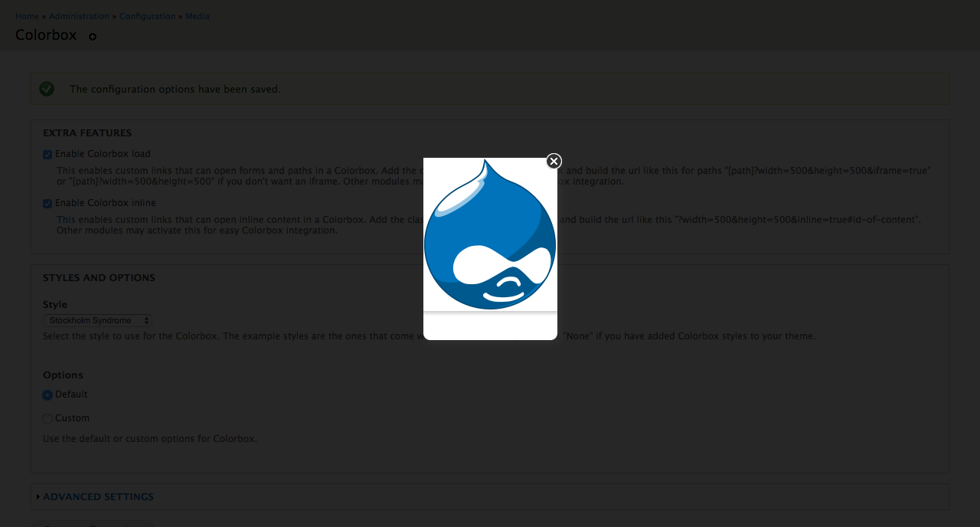Click the configuration saved message text
Viewport: 980px width, 527px height.
pyautogui.click(x=175, y=90)
